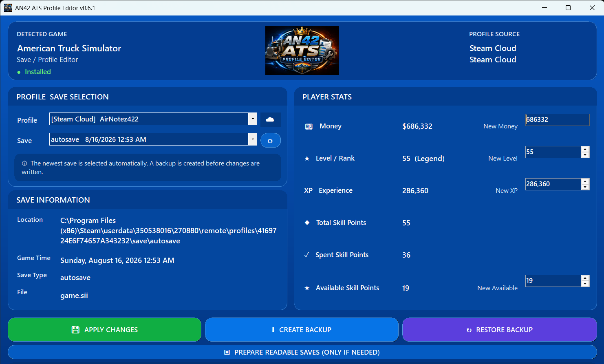Click the star icon beside Available Skill Points
This screenshot has width=604, height=364.
(307, 288)
